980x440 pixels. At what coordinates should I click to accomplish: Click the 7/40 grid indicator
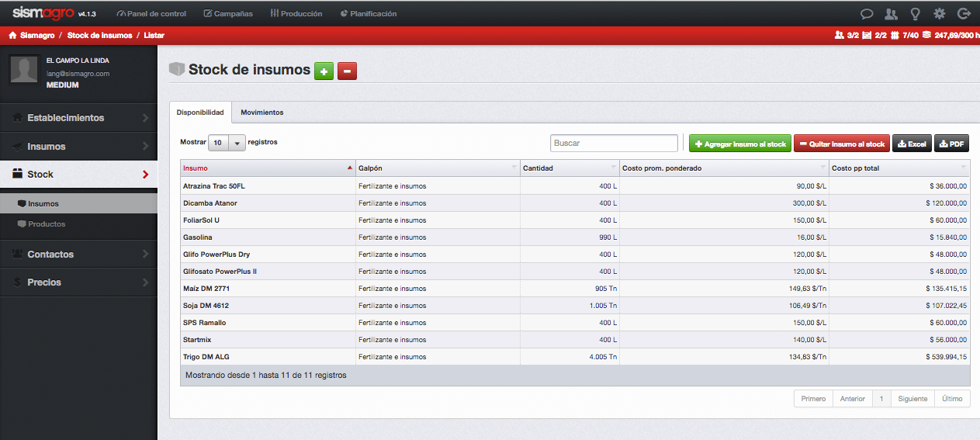coord(905,35)
